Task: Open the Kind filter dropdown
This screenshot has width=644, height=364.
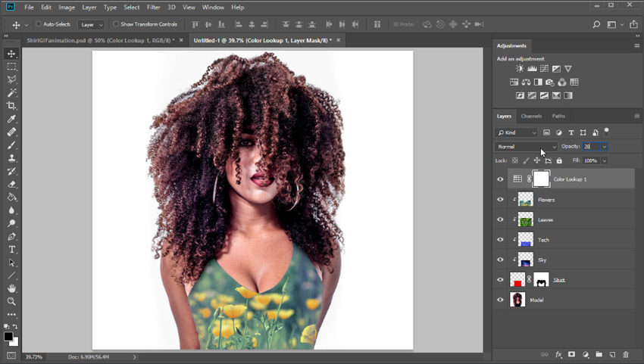Action: pos(516,132)
